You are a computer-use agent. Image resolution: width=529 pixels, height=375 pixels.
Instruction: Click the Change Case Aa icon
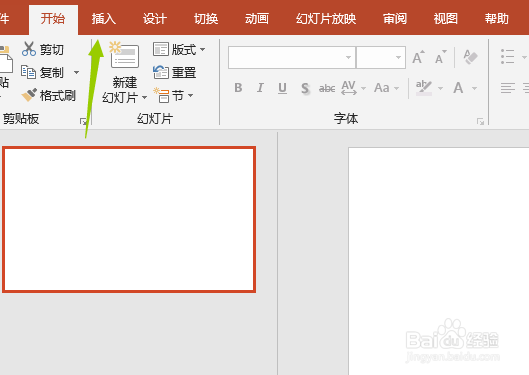coord(382,88)
